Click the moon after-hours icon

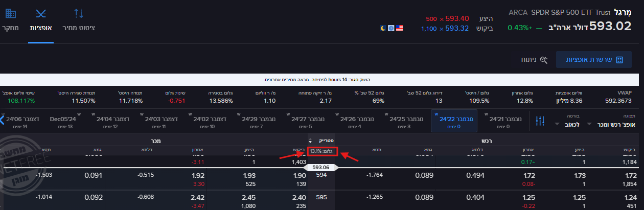coord(383,28)
